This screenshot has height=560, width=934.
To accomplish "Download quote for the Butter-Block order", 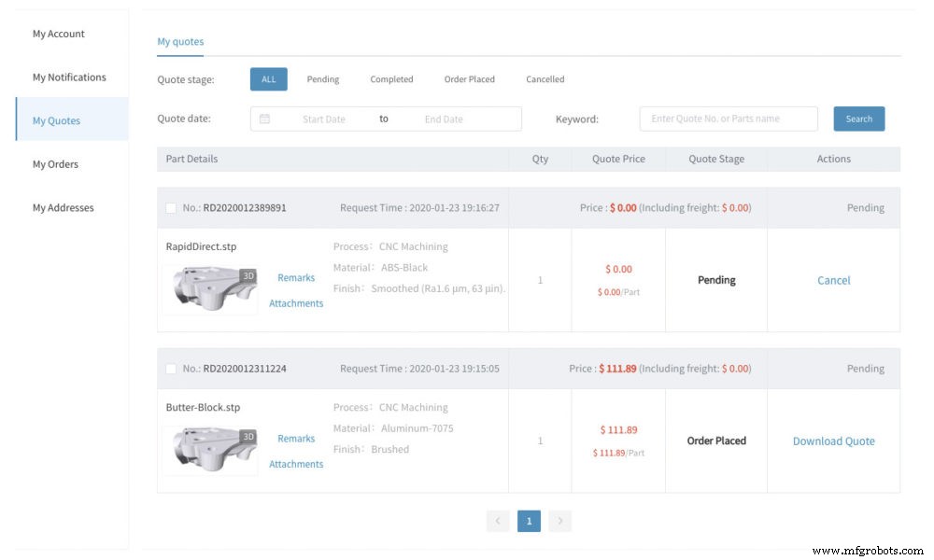I will pyautogui.click(x=833, y=441).
